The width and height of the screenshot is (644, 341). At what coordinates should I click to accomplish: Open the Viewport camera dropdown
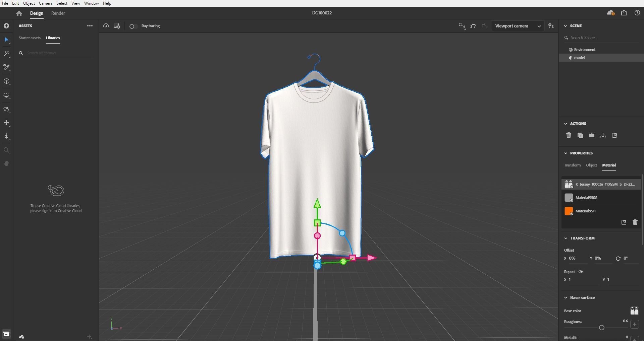click(x=518, y=26)
